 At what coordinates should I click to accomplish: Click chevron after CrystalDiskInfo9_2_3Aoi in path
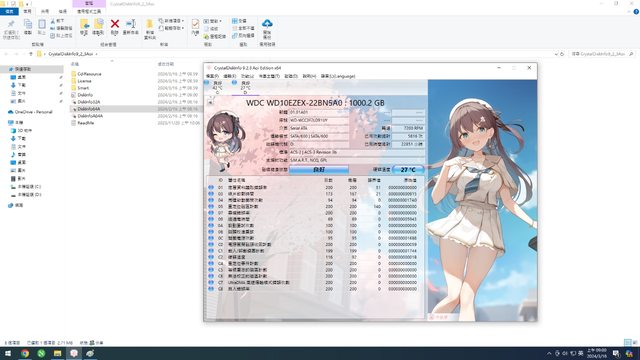pyautogui.click(x=97, y=54)
